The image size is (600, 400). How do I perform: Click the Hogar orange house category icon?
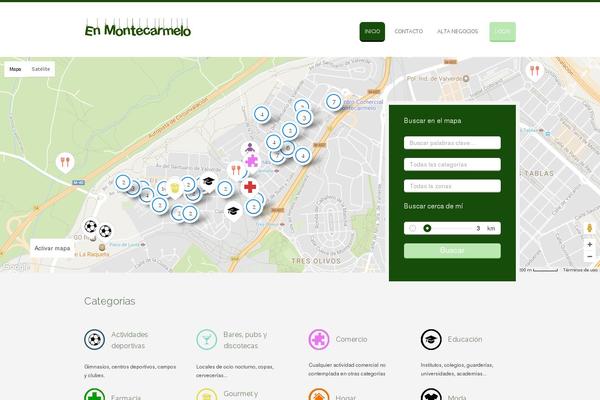pyautogui.click(x=319, y=394)
